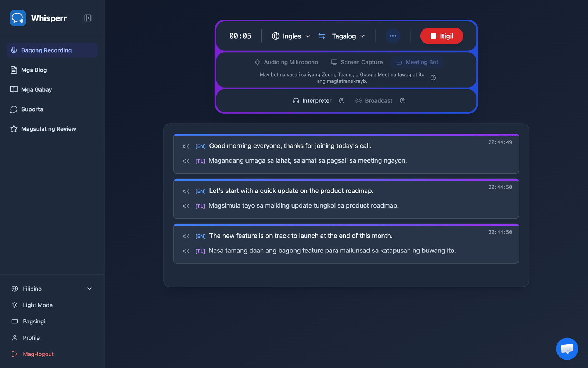Viewport: 588px width, 368px height.
Task: Click the sun icon for Light Mode
Action: pyautogui.click(x=15, y=305)
